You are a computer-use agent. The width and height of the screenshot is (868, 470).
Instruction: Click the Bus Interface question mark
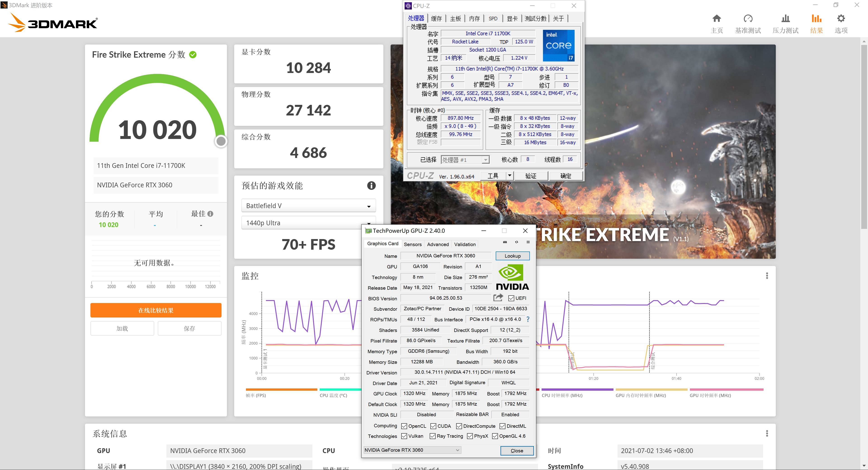[x=528, y=319]
